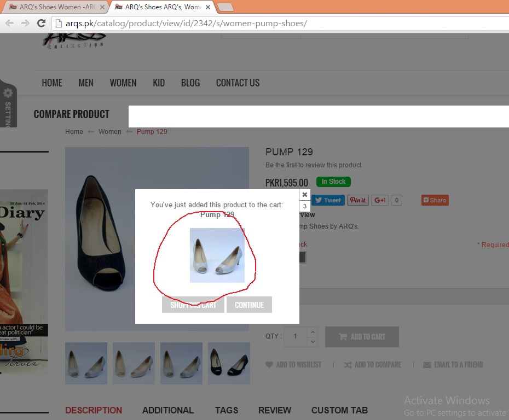Reload the page with the refresh icon
Viewport: 509px width, 420px height.
point(41,23)
